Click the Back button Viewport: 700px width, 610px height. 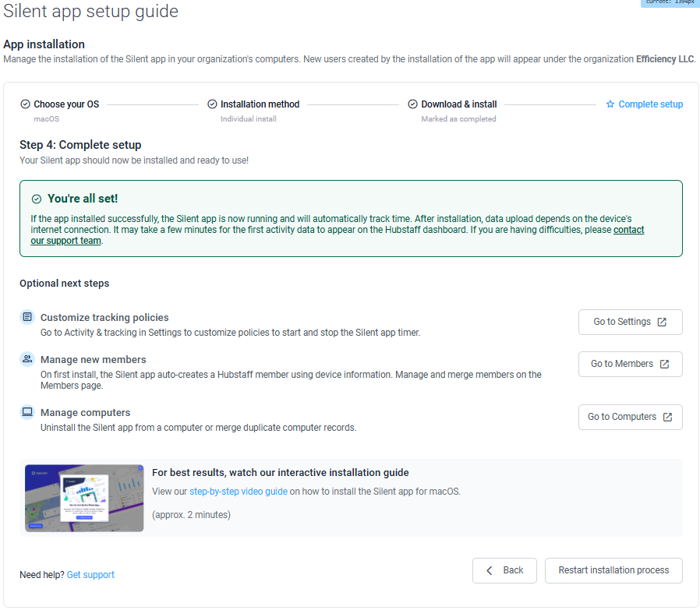pyautogui.click(x=504, y=570)
